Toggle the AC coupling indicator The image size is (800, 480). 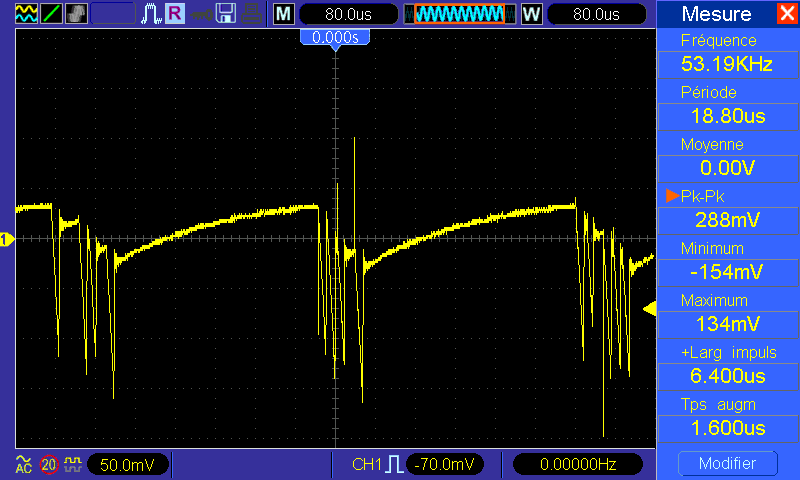tap(23, 465)
